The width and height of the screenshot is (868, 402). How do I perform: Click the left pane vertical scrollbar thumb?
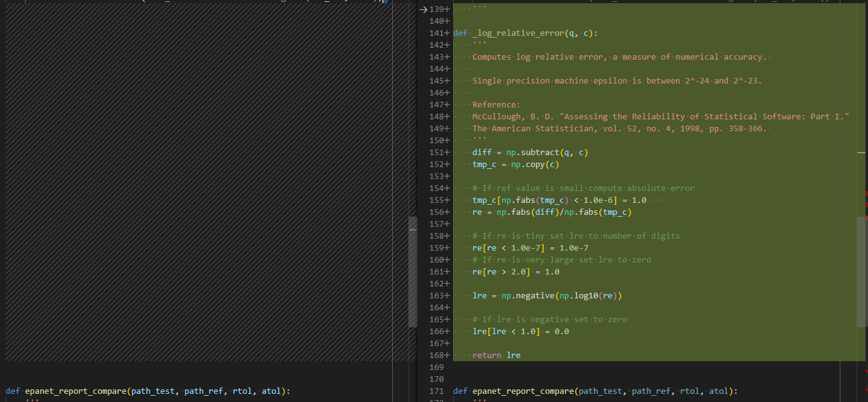tap(412, 272)
